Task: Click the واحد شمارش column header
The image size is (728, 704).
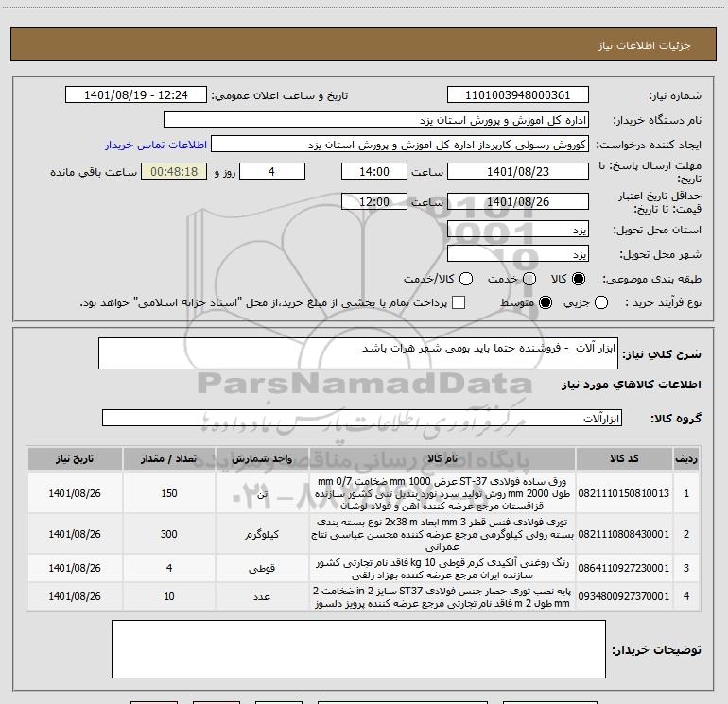Action: point(262,458)
